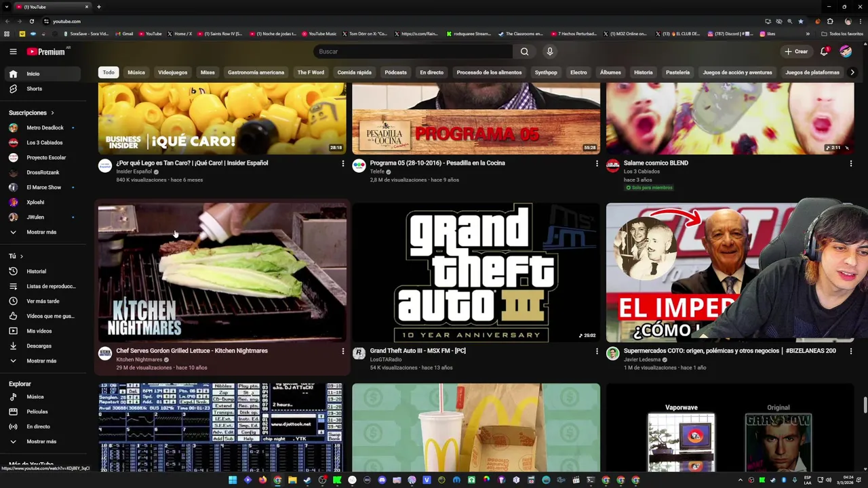This screenshot has width=868, height=488.
Task: Open Mis videos in the sidebar
Action: 44,331
